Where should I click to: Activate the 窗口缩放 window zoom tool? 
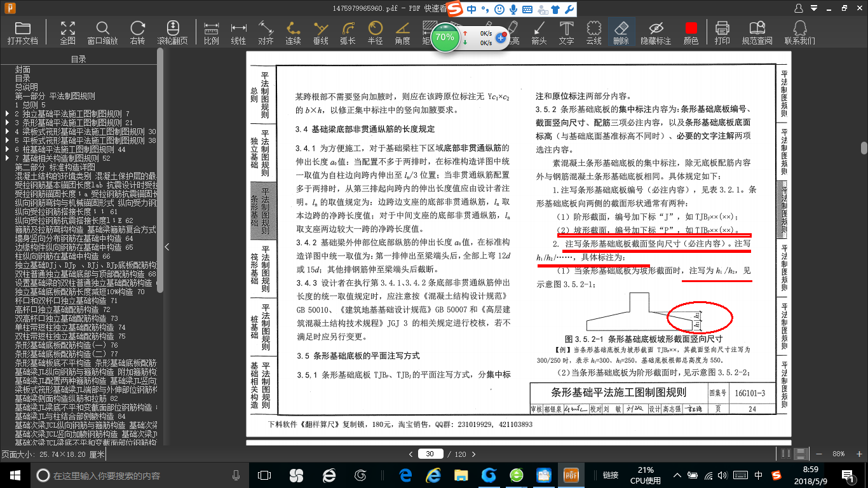pos(102,33)
